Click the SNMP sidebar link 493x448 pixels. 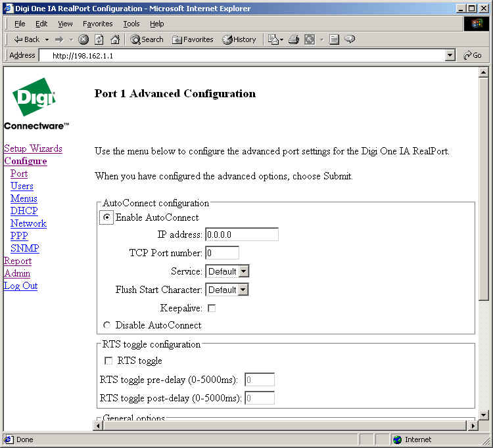tap(24, 248)
